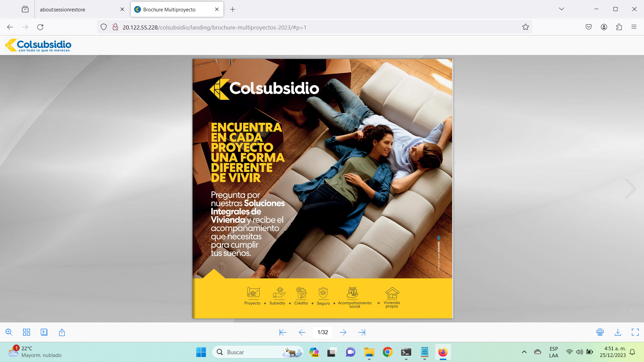Flip forward using right side chevron

pos(630,189)
